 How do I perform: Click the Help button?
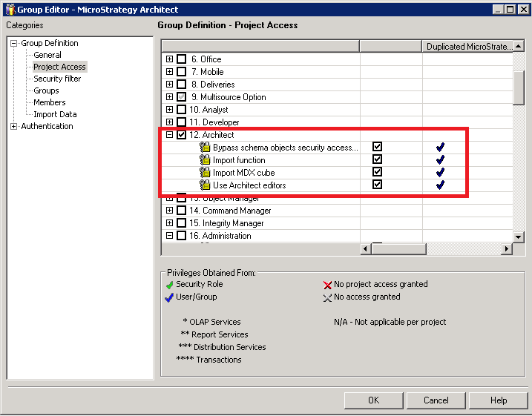pyautogui.click(x=499, y=400)
